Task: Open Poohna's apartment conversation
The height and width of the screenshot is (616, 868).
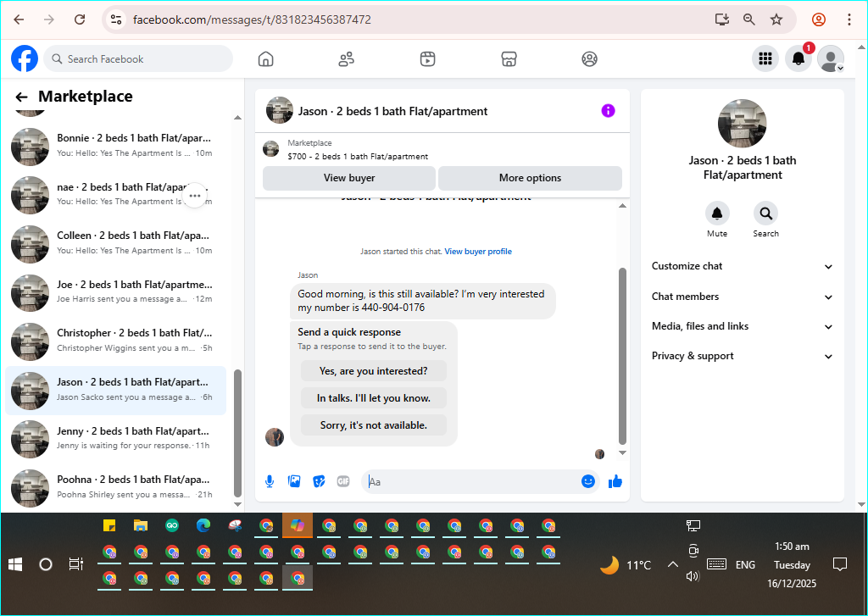Action: 115,487
